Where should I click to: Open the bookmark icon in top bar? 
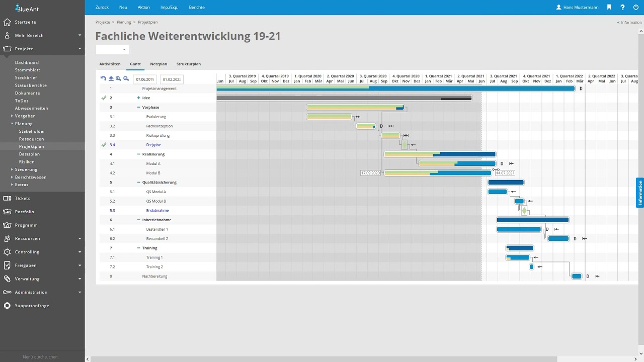point(609,8)
